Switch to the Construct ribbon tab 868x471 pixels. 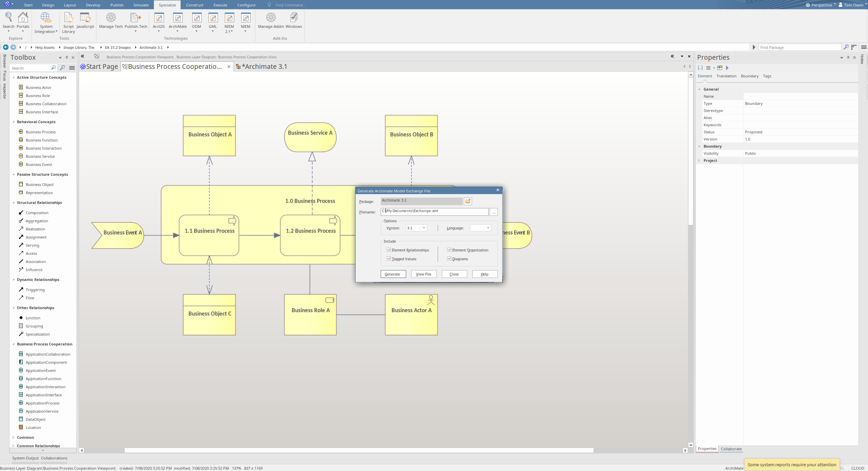click(x=195, y=5)
